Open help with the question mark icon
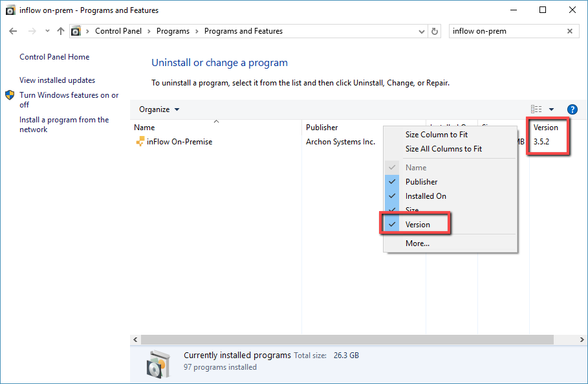This screenshot has height=384, width=588. [572, 109]
